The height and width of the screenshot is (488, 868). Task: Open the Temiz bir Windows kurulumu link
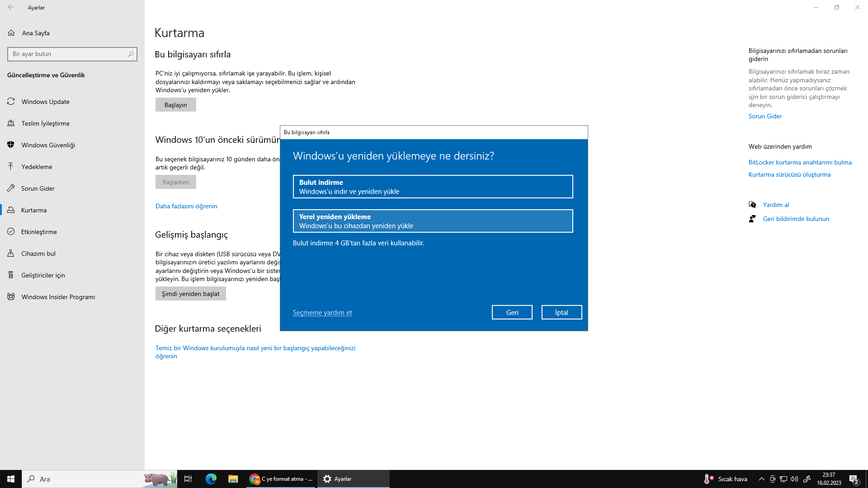pyautogui.click(x=255, y=352)
